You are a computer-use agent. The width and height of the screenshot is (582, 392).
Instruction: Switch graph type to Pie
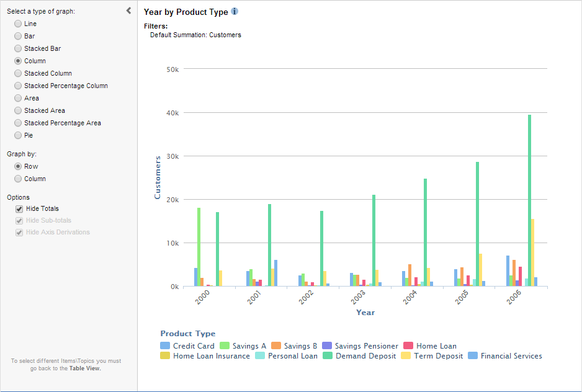click(x=18, y=135)
